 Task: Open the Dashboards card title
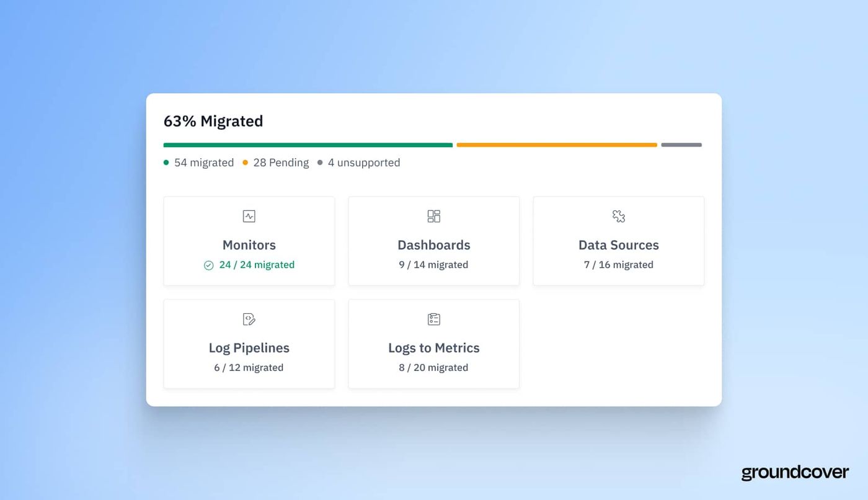(x=434, y=245)
